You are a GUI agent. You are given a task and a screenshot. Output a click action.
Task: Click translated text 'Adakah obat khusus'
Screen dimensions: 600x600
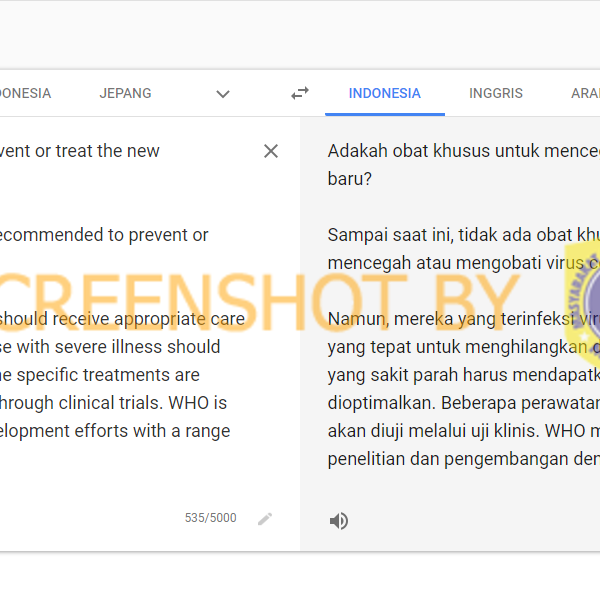tap(409, 151)
